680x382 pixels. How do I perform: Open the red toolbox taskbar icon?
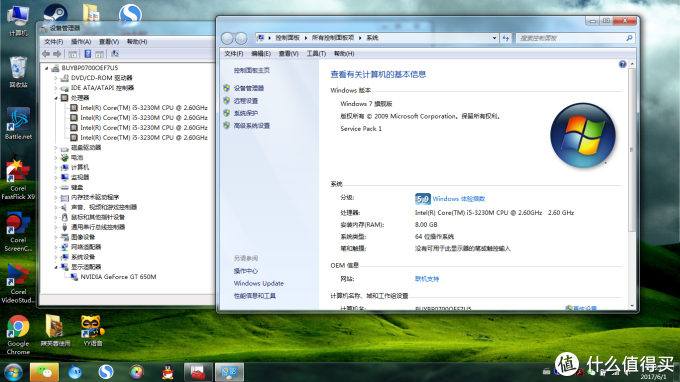198,372
